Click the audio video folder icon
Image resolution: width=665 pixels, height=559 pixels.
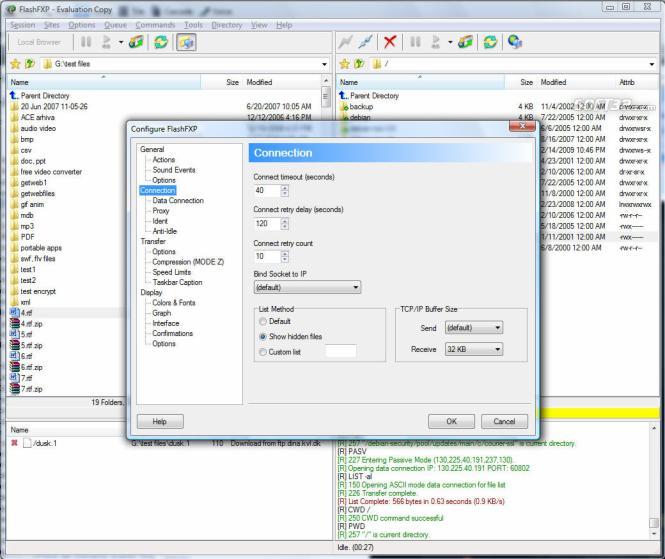[15, 128]
